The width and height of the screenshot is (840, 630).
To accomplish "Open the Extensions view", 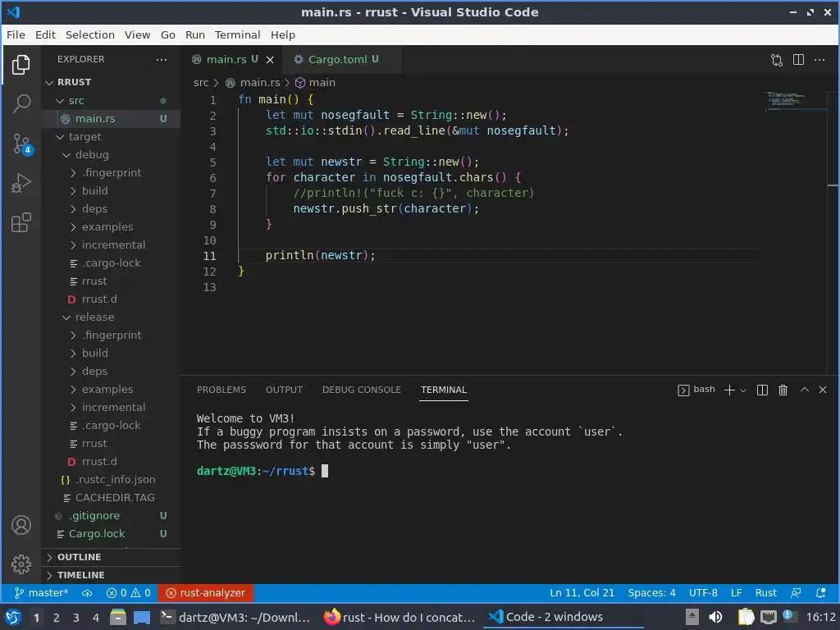I will pos(21,223).
